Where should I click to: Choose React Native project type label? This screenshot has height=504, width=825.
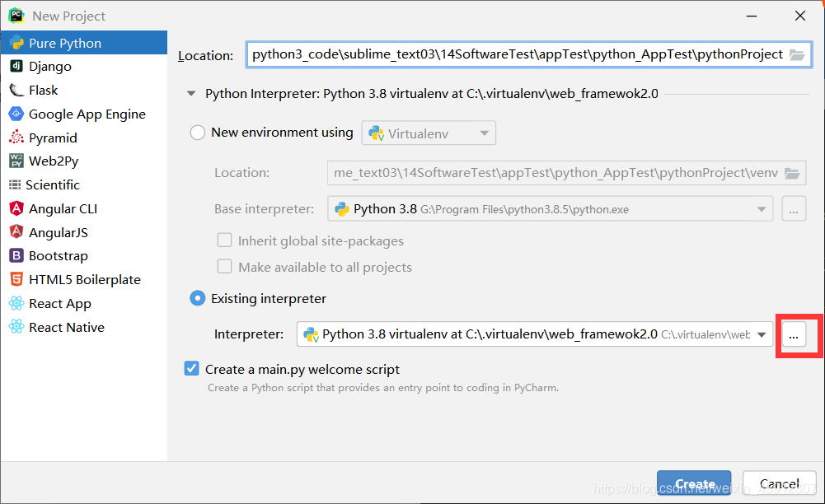(67, 327)
